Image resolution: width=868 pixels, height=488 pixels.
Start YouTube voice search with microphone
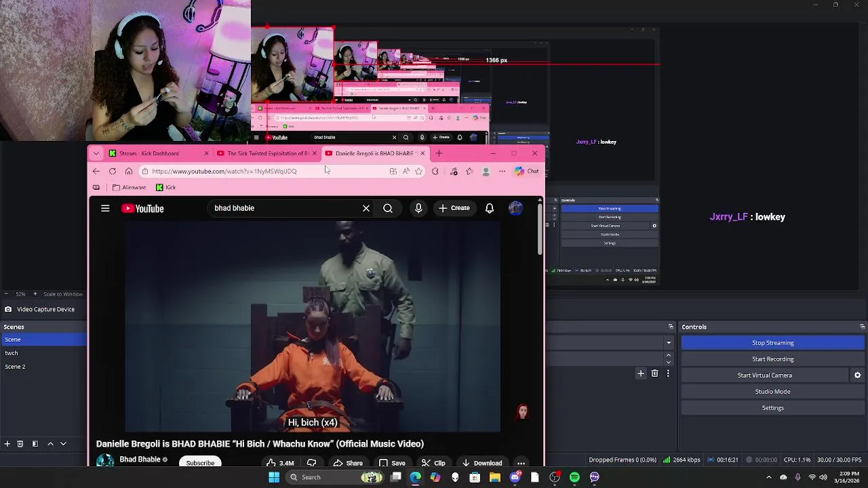click(418, 208)
